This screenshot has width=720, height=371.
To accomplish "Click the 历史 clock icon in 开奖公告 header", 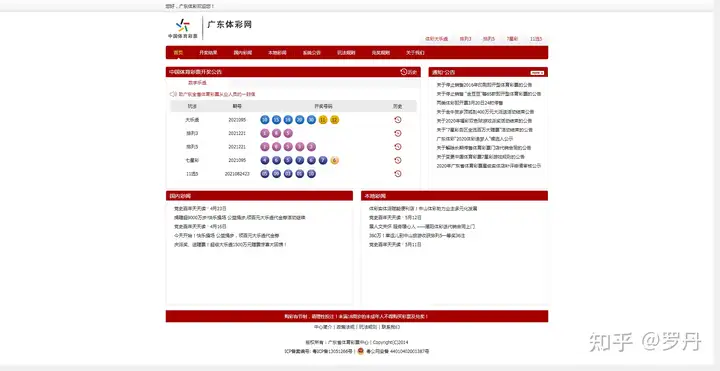I will (404, 72).
